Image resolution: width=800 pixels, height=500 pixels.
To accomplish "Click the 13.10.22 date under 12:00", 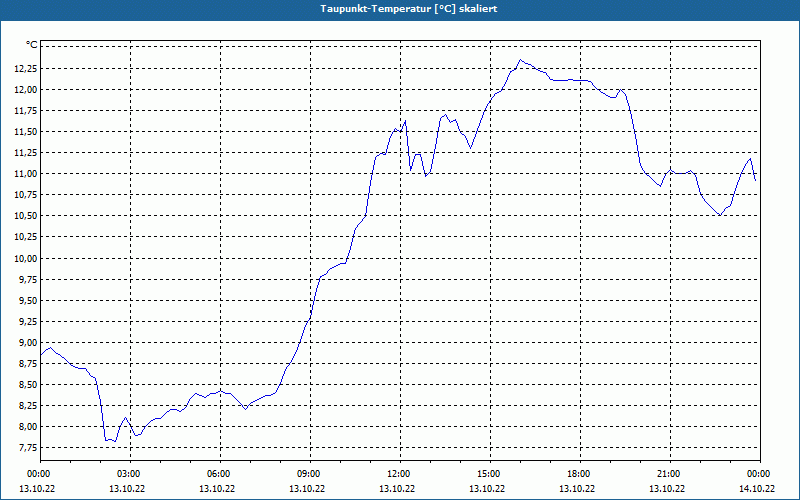I will [397, 488].
